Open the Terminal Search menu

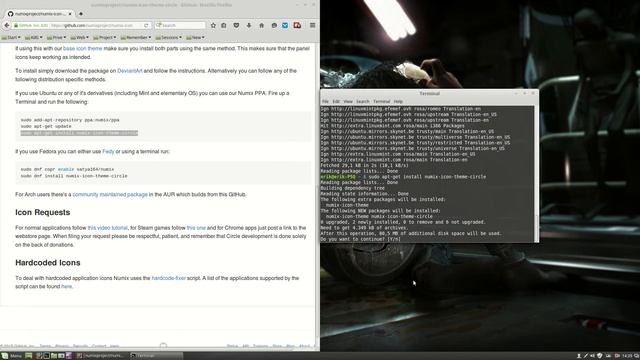pos(362,101)
